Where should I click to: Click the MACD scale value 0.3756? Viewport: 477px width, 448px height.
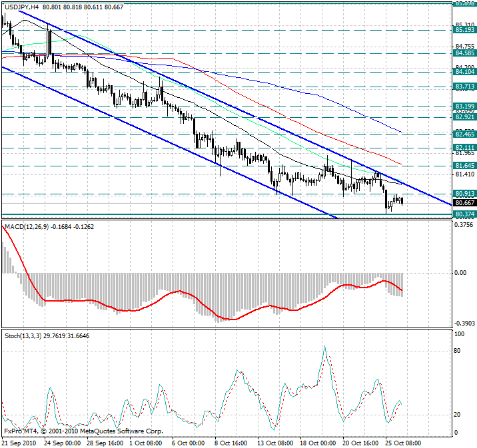pyautogui.click(x=464, y=224)
